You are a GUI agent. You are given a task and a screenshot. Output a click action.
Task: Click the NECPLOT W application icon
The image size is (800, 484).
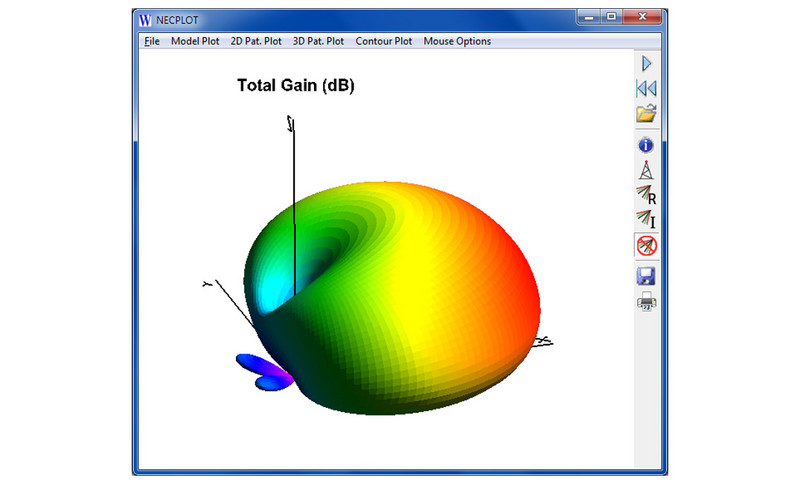(x=145, y=20)
